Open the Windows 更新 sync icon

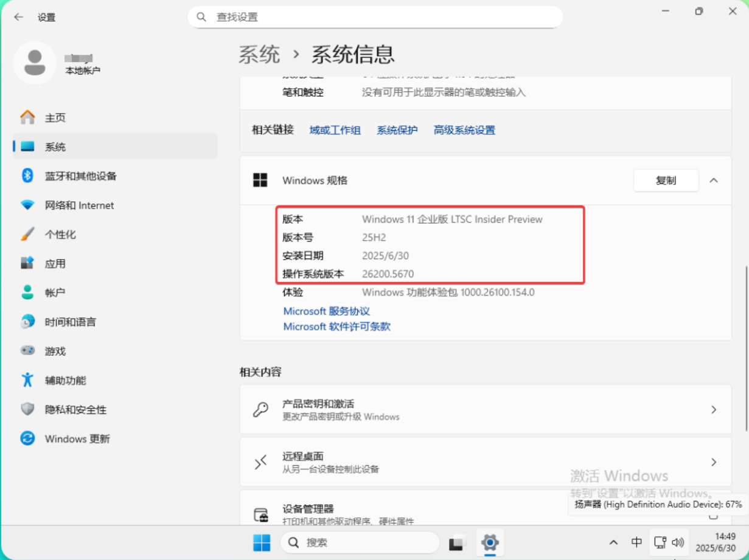coord(27,438)
